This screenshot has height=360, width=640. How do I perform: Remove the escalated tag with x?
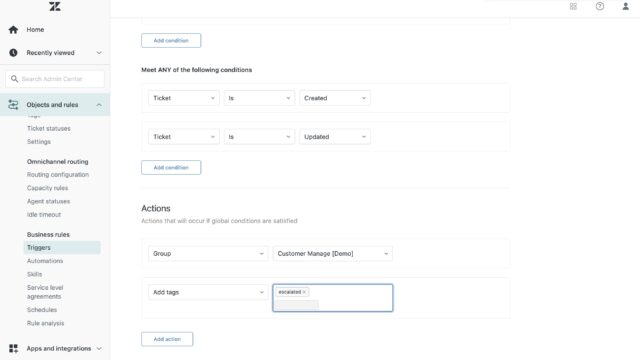click(304, 292)
